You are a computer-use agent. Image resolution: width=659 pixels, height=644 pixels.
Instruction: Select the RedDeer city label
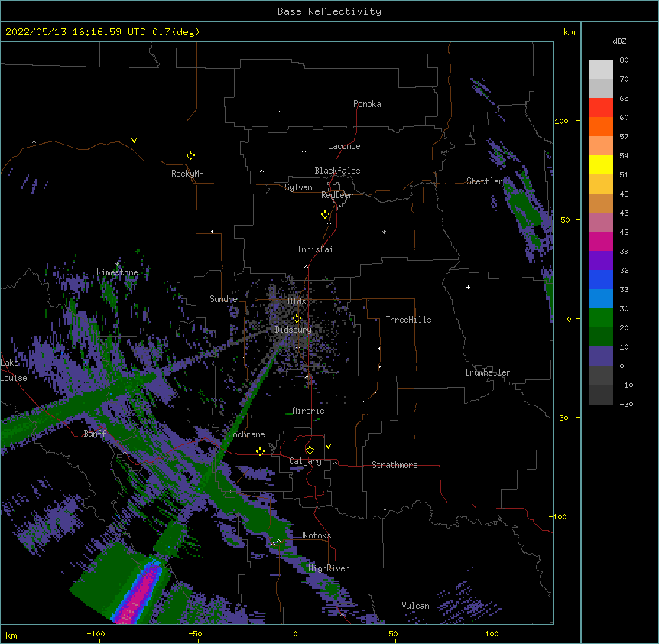point(336,195)
